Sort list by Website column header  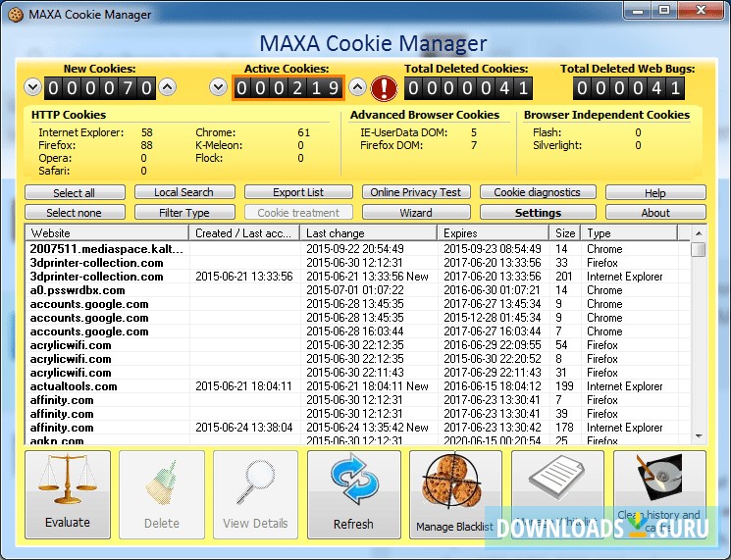point(107,233)
